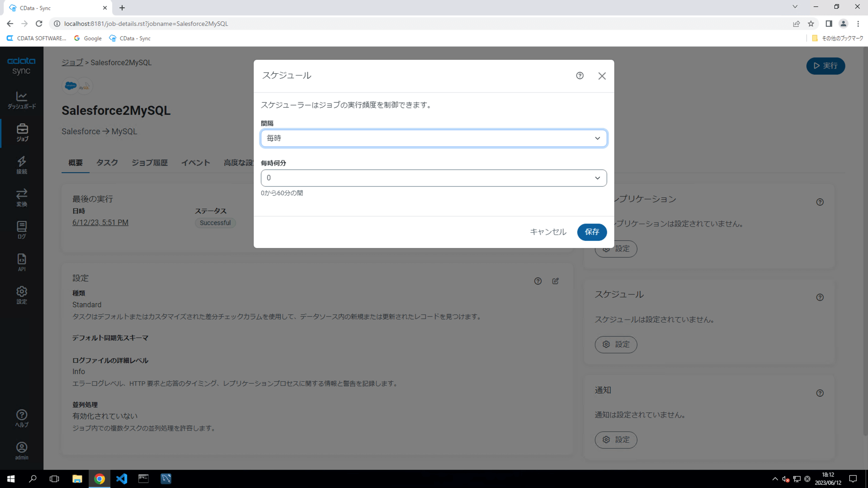Close the スケジュール dialog with X

pos(602,76)
